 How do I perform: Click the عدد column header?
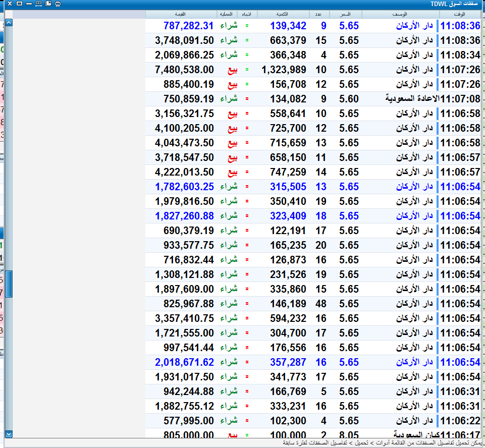click(319, 14)
